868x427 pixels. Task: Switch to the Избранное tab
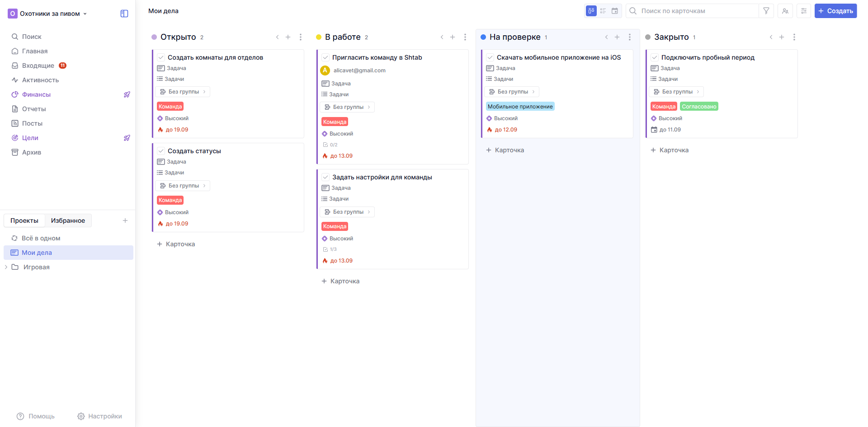click(68, 221)
